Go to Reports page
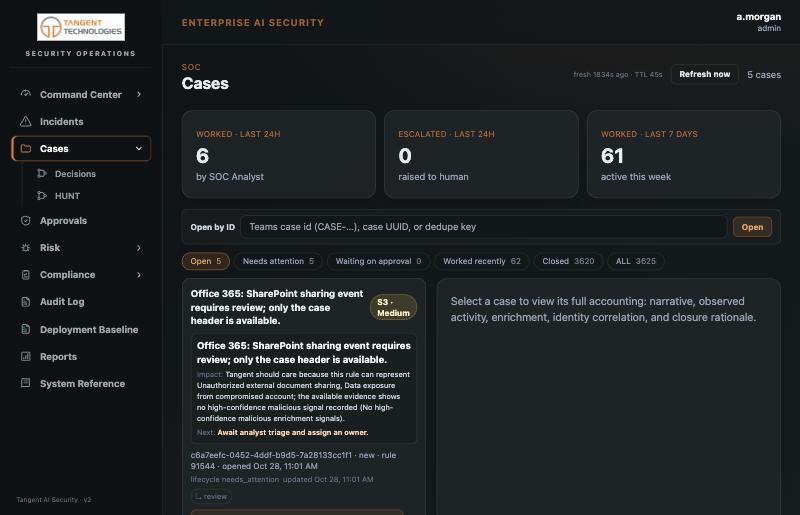The height and width of the screenshot is (515, 800). click(x=81, y=356)
